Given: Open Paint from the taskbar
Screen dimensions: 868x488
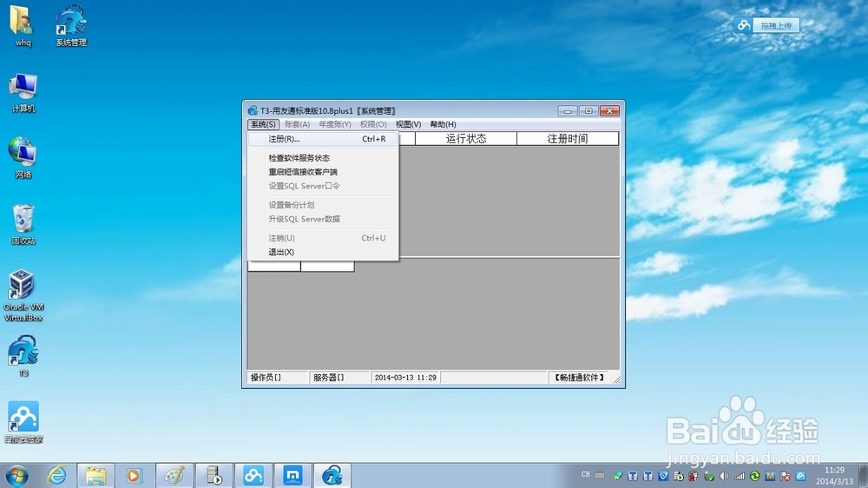Looking at the screenshot, I should [x=174, y=475].
